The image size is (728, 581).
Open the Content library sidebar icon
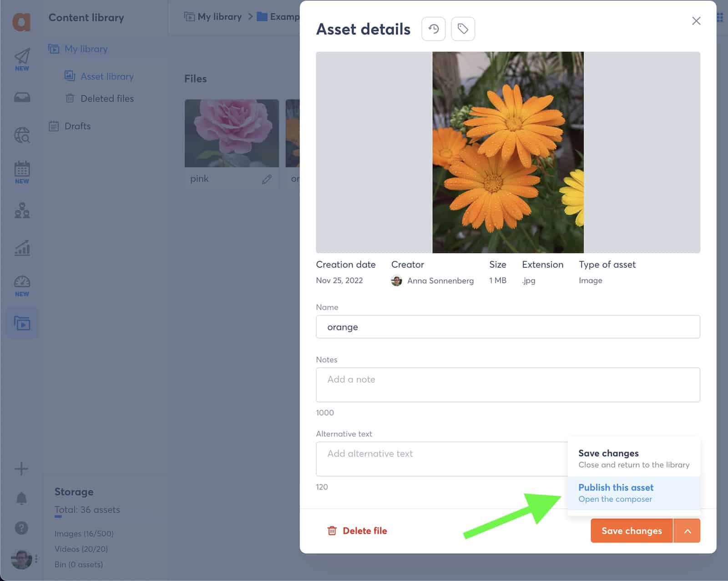(x=22, y=323)
